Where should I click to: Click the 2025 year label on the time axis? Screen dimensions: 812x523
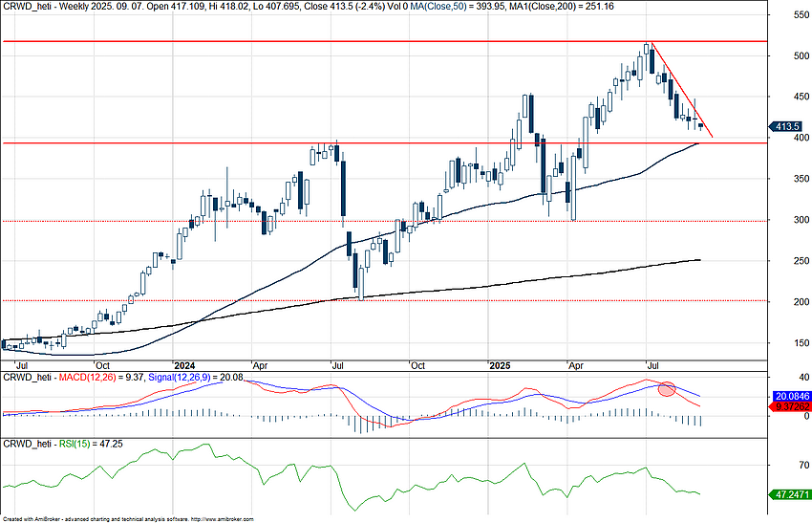click(x=501, y=365)
